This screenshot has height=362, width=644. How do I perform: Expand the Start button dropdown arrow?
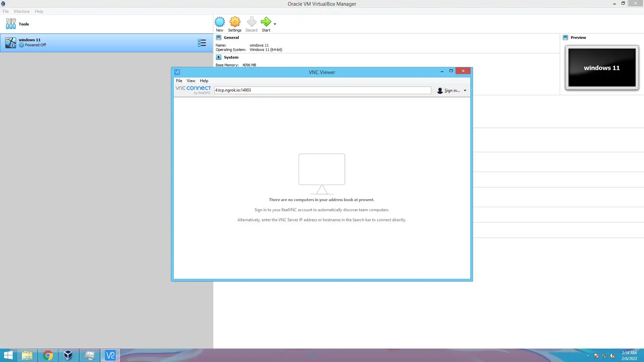point(275,24)
